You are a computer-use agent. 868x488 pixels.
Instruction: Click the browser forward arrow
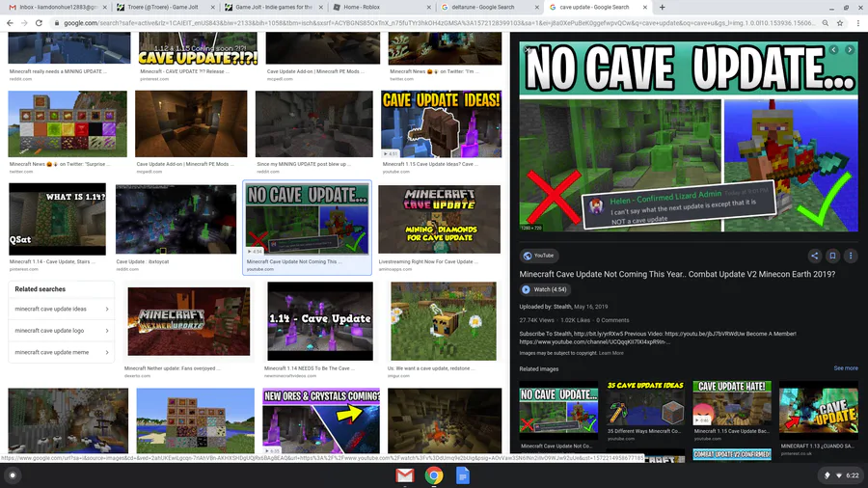click(x=24, y=23)
